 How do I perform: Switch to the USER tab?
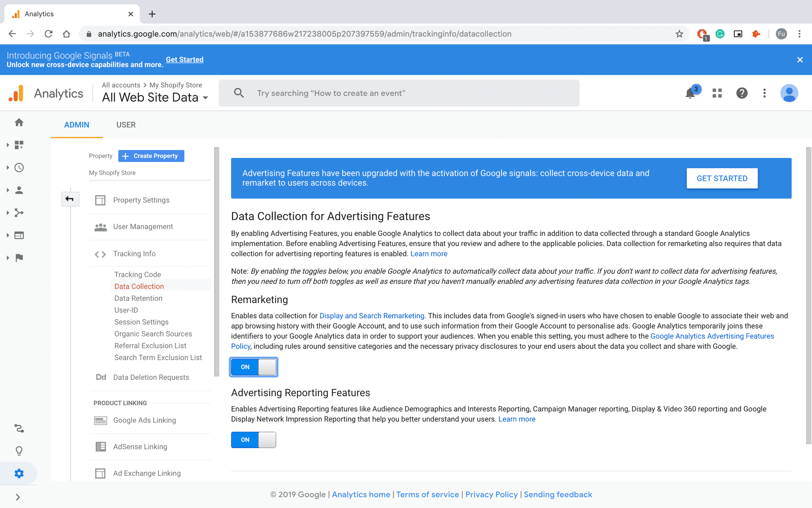coord(126,125)
